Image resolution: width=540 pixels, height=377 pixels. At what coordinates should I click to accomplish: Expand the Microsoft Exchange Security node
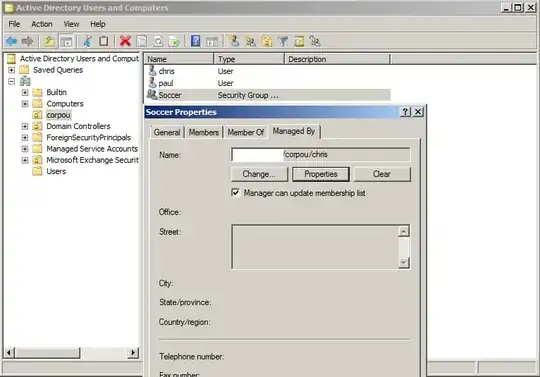click(x=25, y=160)
